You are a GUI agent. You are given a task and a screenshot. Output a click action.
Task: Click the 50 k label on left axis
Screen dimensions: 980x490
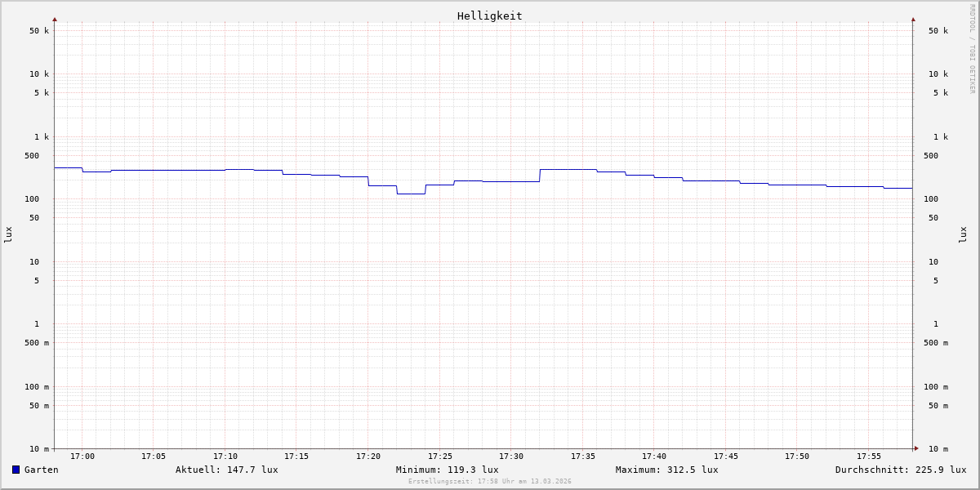coord(39,31)
